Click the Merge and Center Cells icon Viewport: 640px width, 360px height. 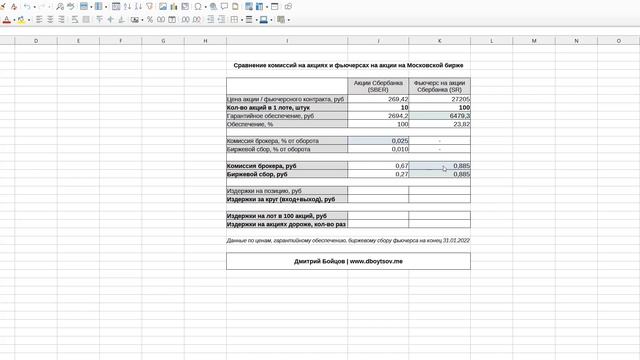86,20
